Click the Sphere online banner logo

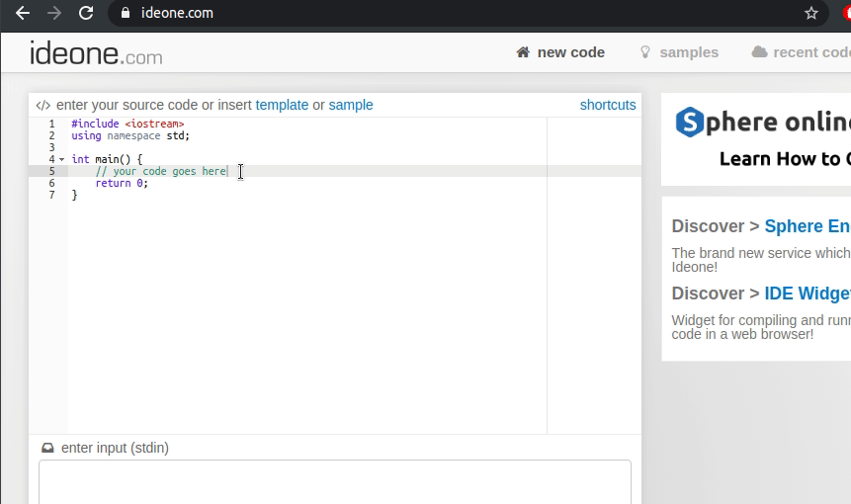click(x=763, y=123)
